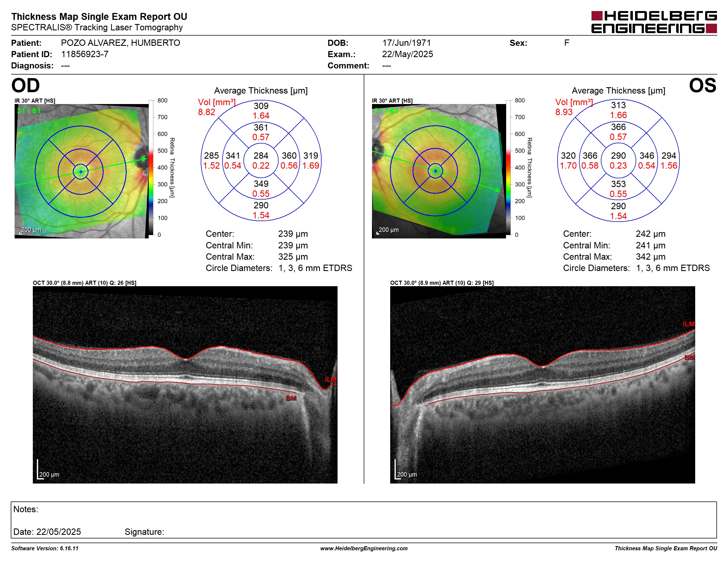Click OD outer temporal value 285

(x=211, y=156)
